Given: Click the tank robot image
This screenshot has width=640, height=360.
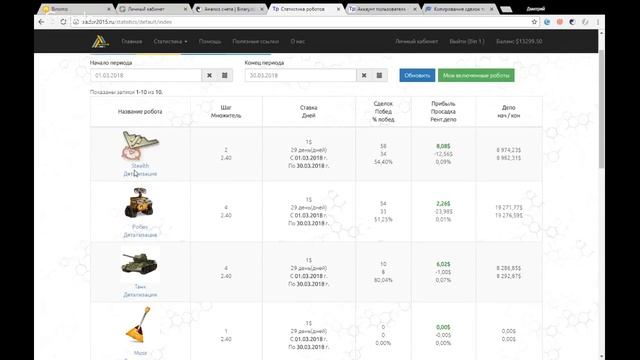Looking at the screenshot, I should click(x=140, y=263).
